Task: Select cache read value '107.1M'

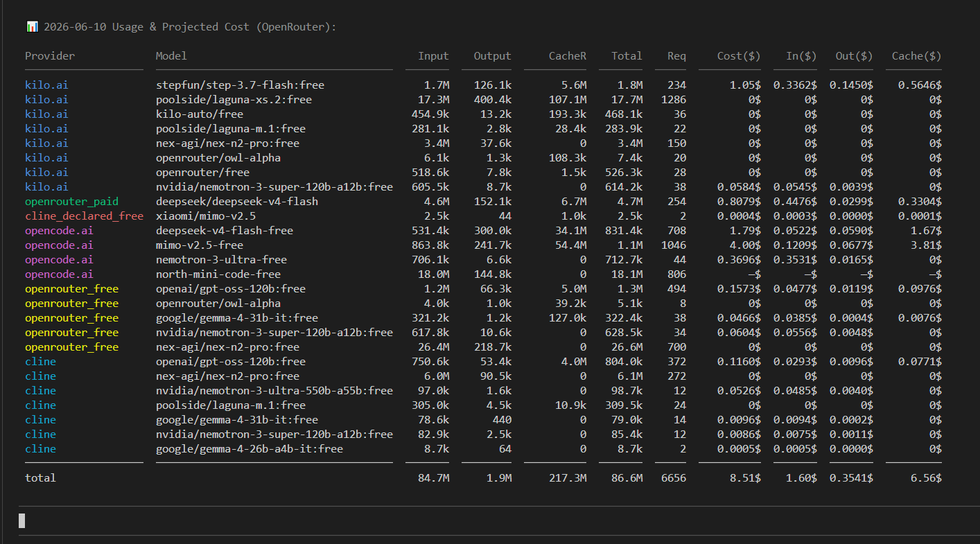Action: click(568, 100)
